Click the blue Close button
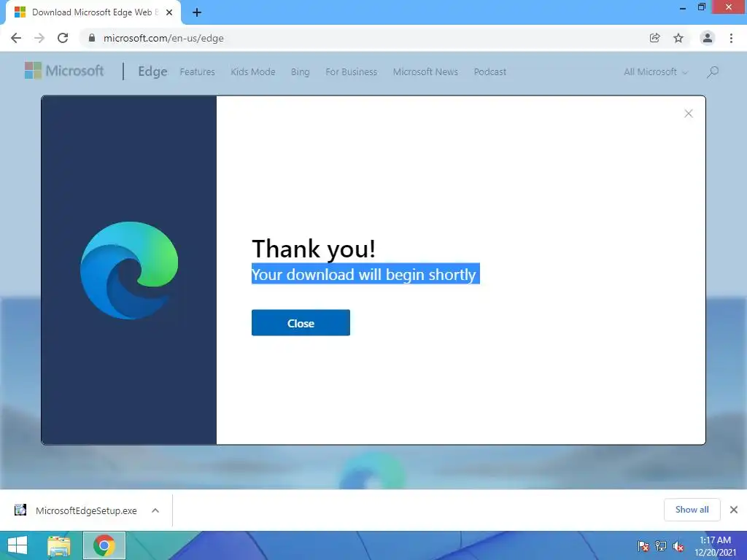 (301, 323)
